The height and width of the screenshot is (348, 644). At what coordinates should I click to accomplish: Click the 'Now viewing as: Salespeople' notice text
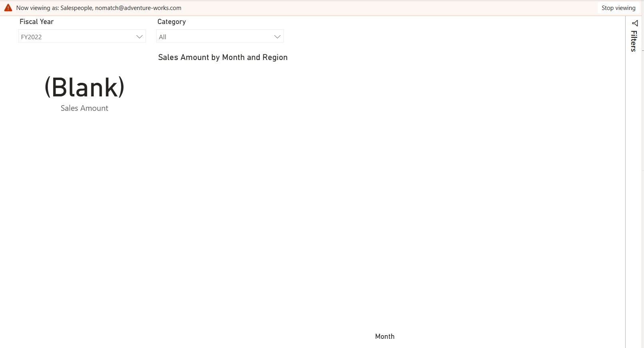99,8
